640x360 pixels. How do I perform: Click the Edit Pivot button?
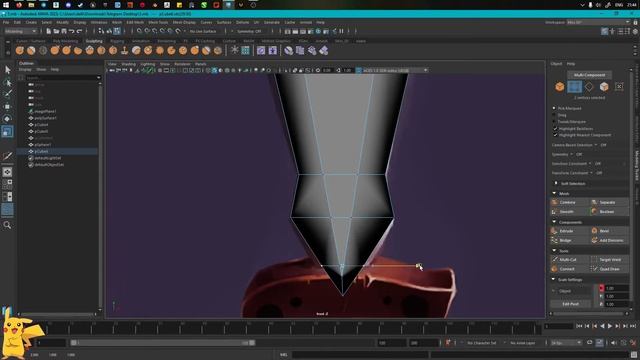571,304
